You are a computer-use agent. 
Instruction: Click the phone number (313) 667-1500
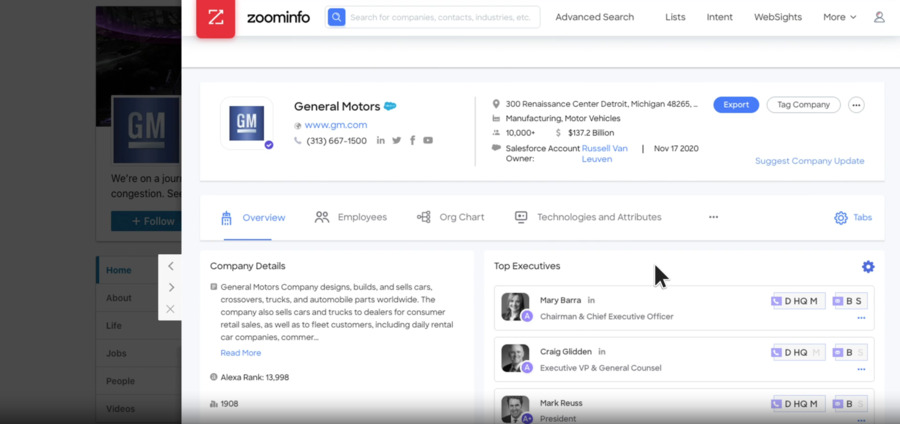tap(336, 141)
